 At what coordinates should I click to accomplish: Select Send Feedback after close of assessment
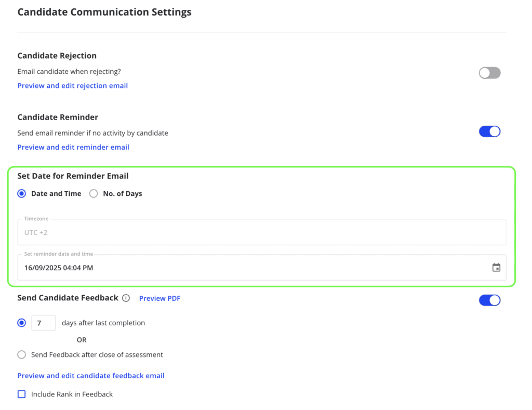click(x=22, y=355)
